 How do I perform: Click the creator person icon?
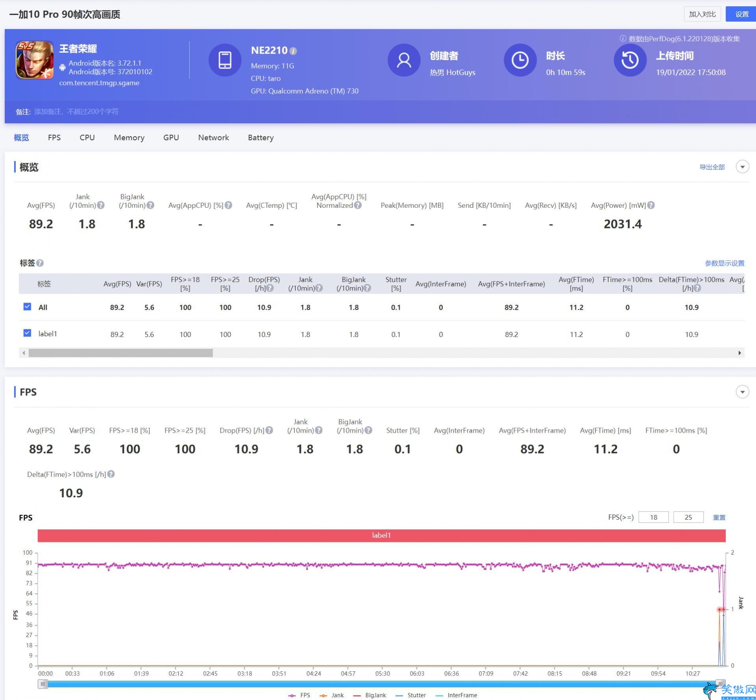point(404,60)
